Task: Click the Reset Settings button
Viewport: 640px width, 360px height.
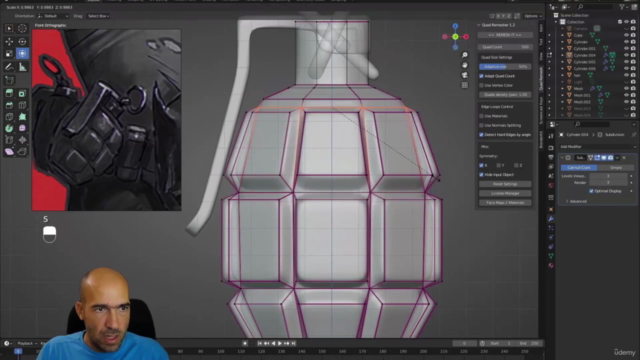Action: (505, 184)
